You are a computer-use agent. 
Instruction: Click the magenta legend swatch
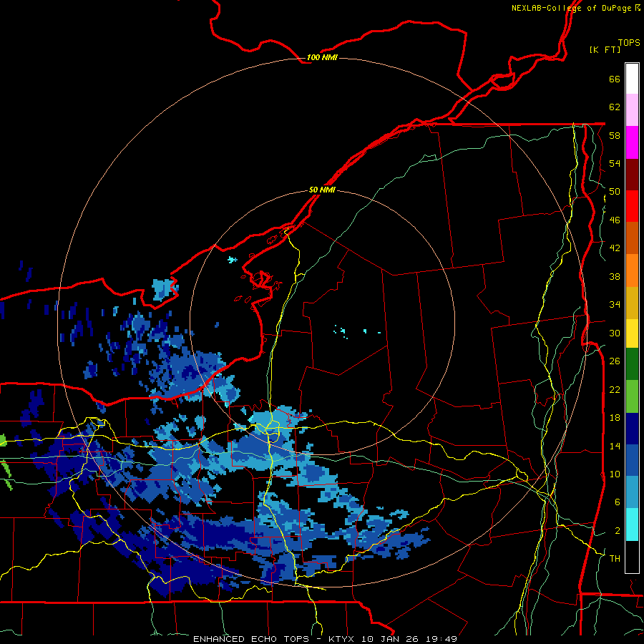632,142
